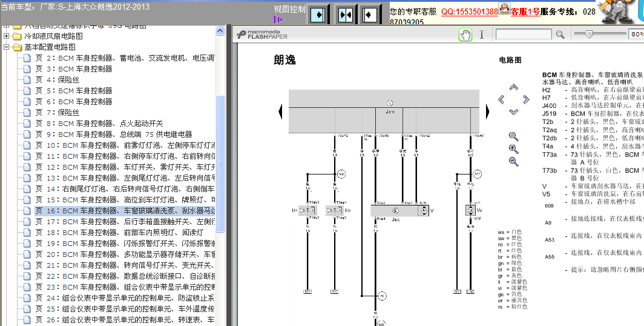The image size is (644, 326).
Task: Pan diagram up with the up arrow
Action: coord(513,87)
